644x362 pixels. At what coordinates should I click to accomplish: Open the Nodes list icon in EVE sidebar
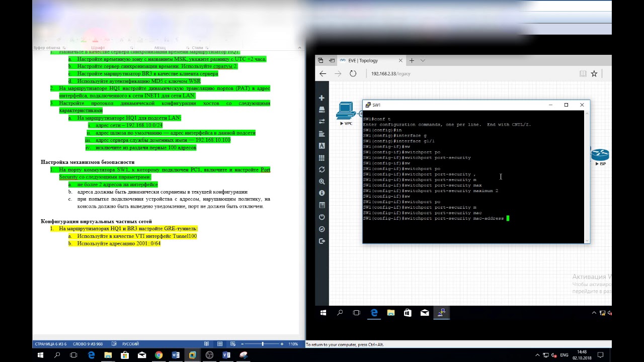pos(322,110)
